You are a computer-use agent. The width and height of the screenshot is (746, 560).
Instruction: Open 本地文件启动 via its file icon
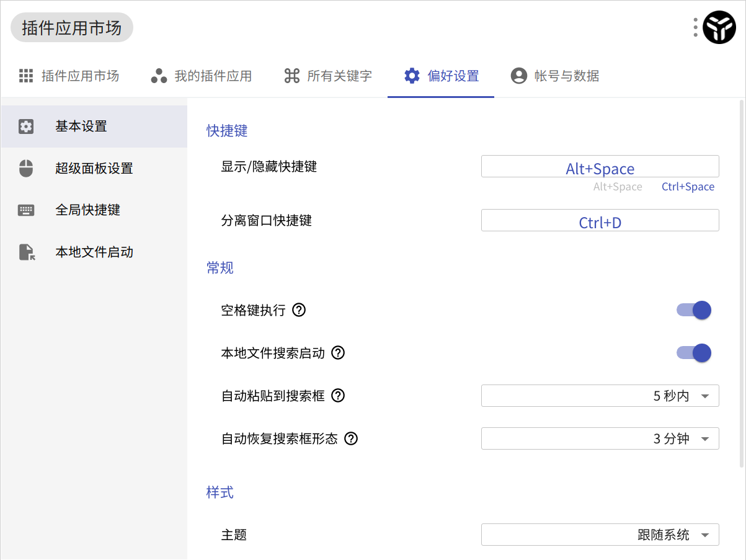click(x=26, y=252)
